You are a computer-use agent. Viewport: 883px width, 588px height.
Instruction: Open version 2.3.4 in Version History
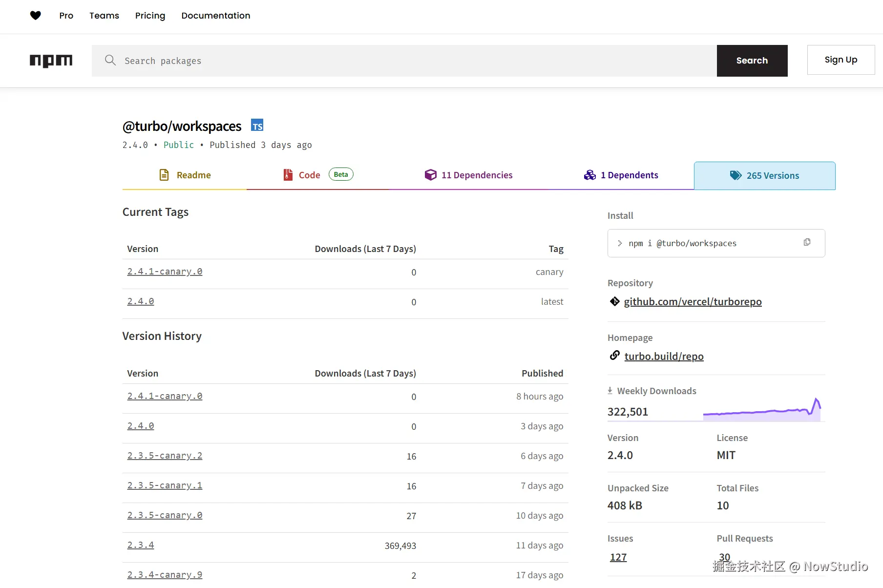(x=141, y=545)
